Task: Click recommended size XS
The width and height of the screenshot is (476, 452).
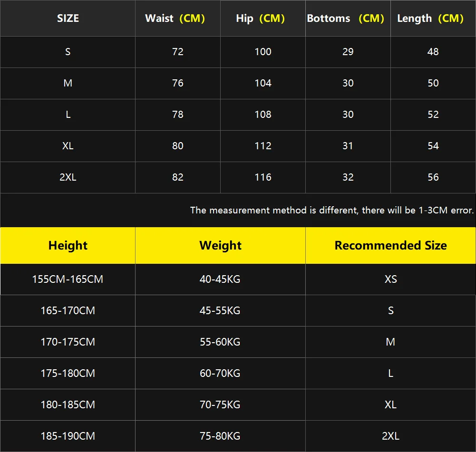Action: pyautogui.click(x=391, y=279)
